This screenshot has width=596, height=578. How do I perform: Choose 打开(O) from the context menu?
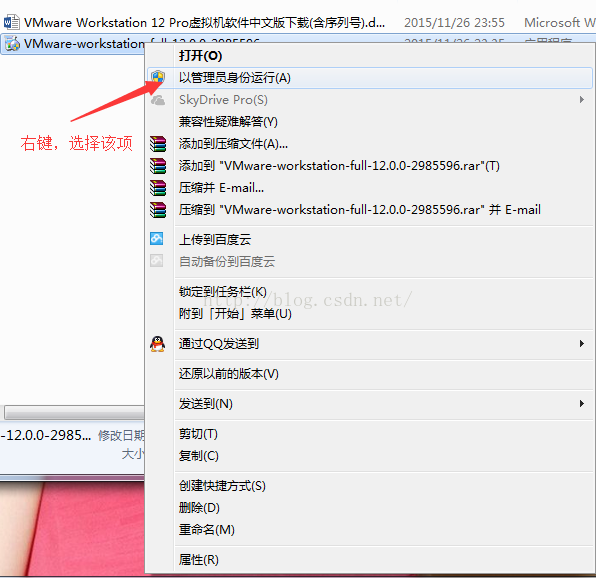point(369,56)
